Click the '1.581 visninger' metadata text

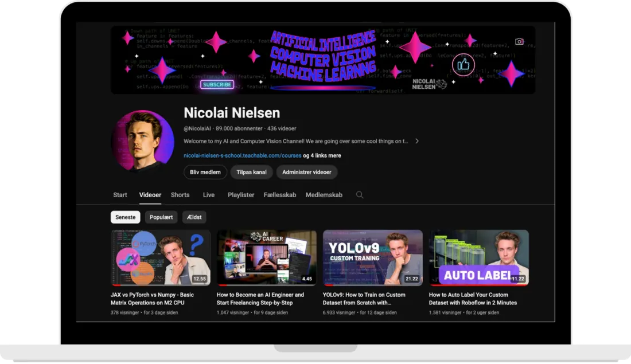(445, 312)
